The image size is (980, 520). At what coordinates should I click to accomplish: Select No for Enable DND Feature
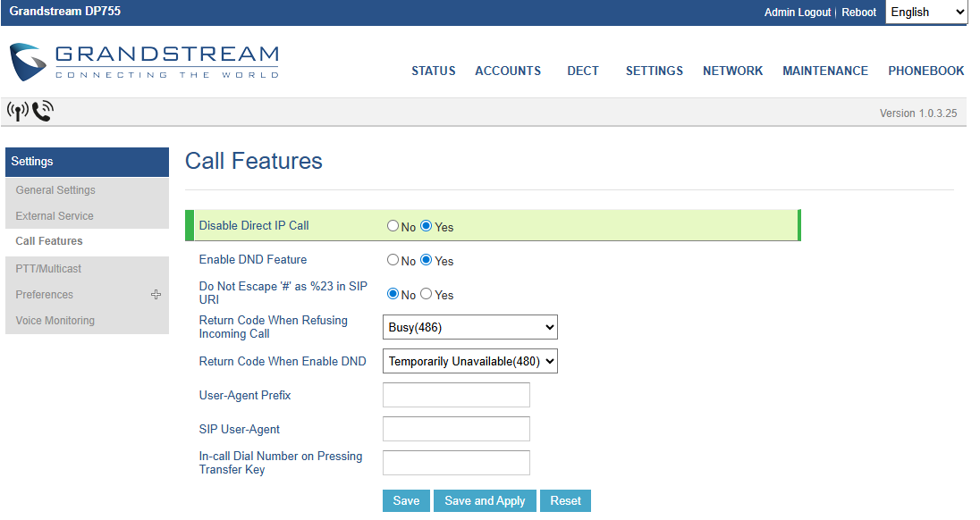tap(393, 260)
